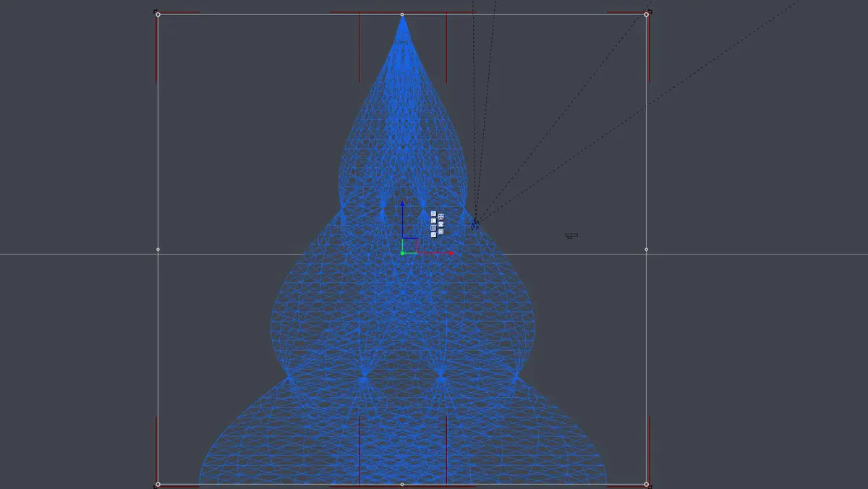Click the rotate gizmo icon
The width and height of the screenshot is (868, 489).
click(x=441, y=224)
